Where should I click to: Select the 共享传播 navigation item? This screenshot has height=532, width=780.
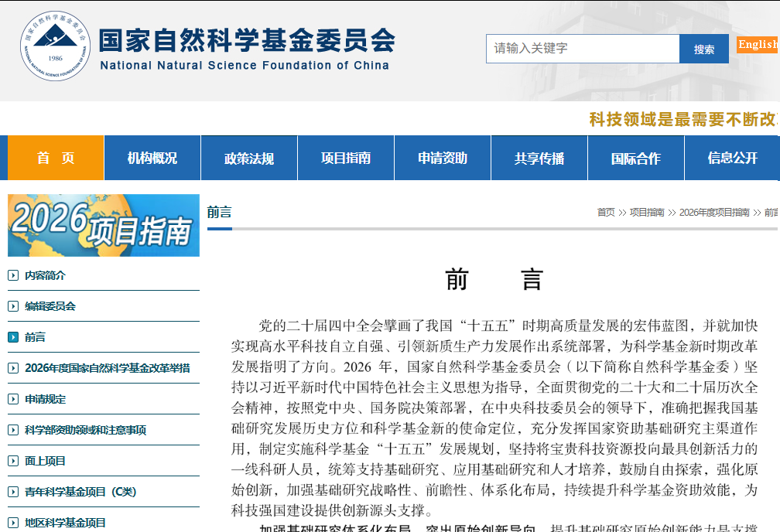coord(539,157)
